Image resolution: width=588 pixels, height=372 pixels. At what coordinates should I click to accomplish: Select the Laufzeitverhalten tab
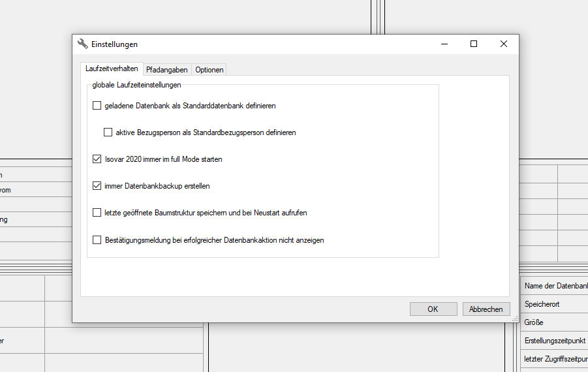[112, 69]
